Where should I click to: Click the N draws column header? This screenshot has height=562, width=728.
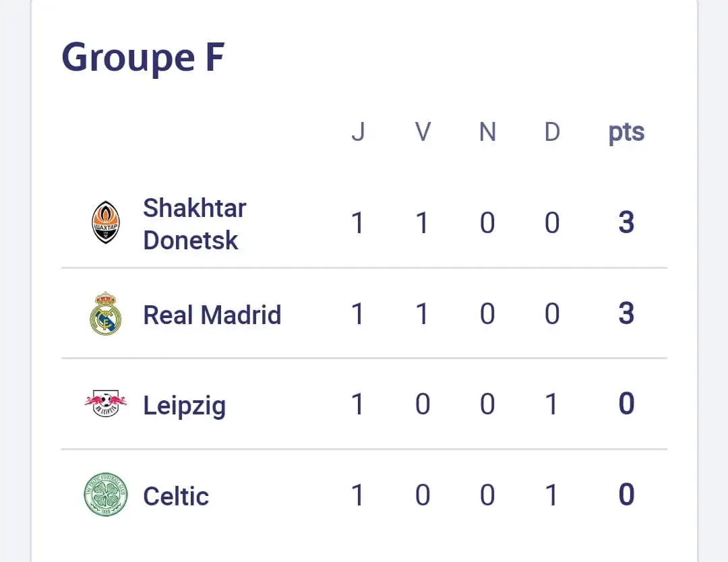(x=487, y=132)
